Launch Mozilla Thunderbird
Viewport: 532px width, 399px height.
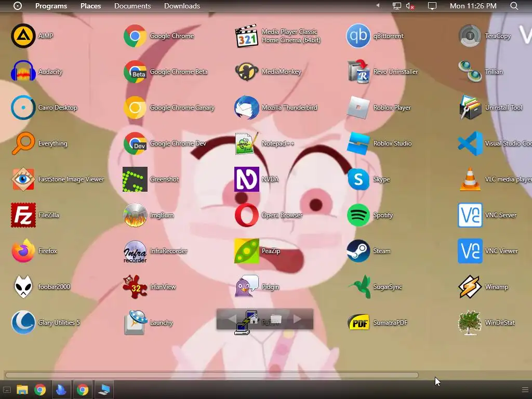247,108
